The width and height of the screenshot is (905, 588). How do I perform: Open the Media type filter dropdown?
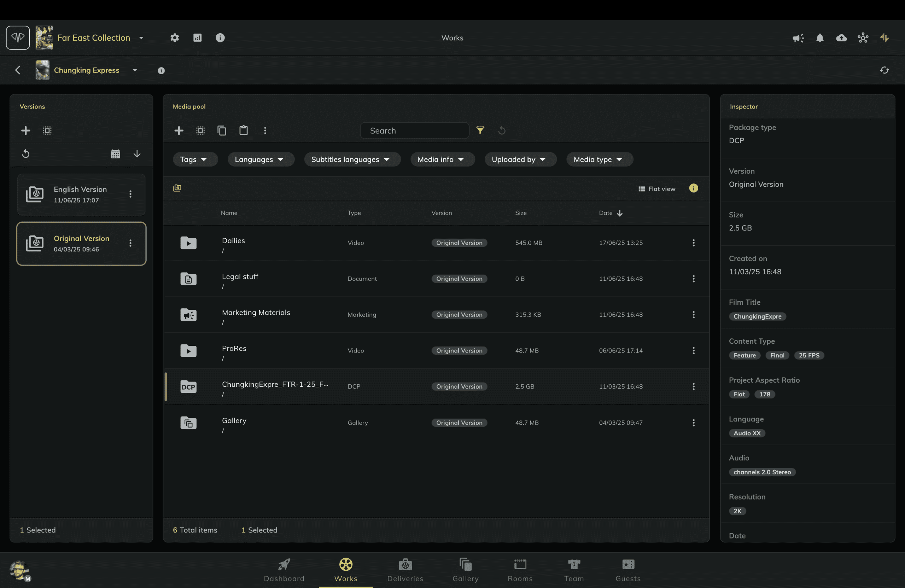pos(599,159)
